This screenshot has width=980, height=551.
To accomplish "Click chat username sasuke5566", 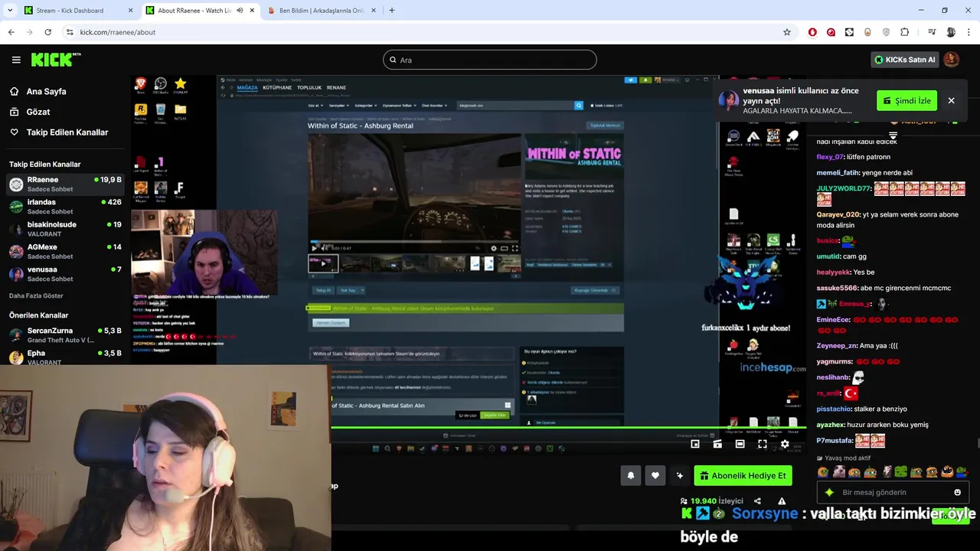I will [x=837, y=288].
